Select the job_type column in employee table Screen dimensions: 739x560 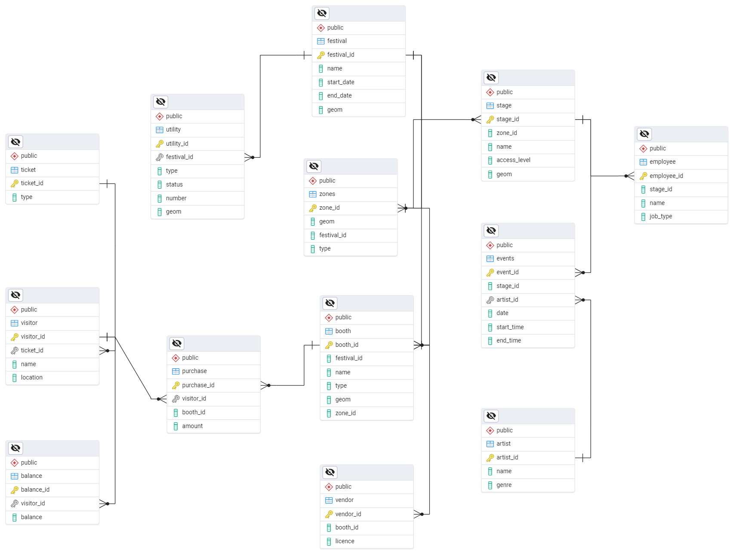click(660, 217)
